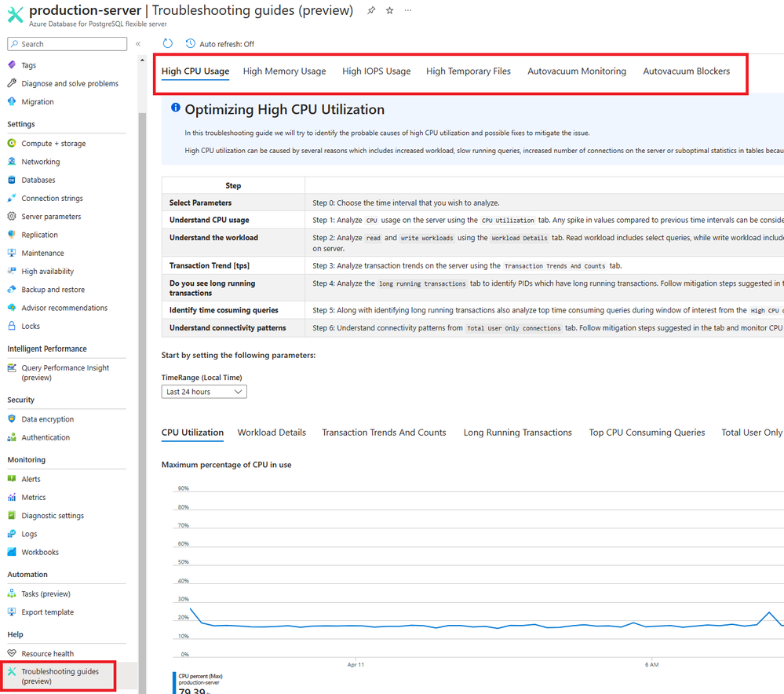This screenshot has height=694, width=784.
Task: Pin the Troubleshooting guides blade
Action: point(371,10)
